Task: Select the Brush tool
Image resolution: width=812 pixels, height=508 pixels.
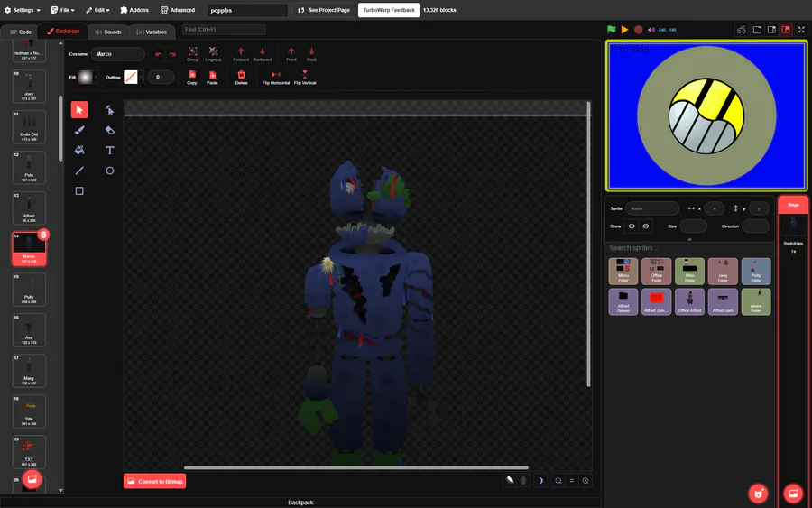Action: point(79,130)
